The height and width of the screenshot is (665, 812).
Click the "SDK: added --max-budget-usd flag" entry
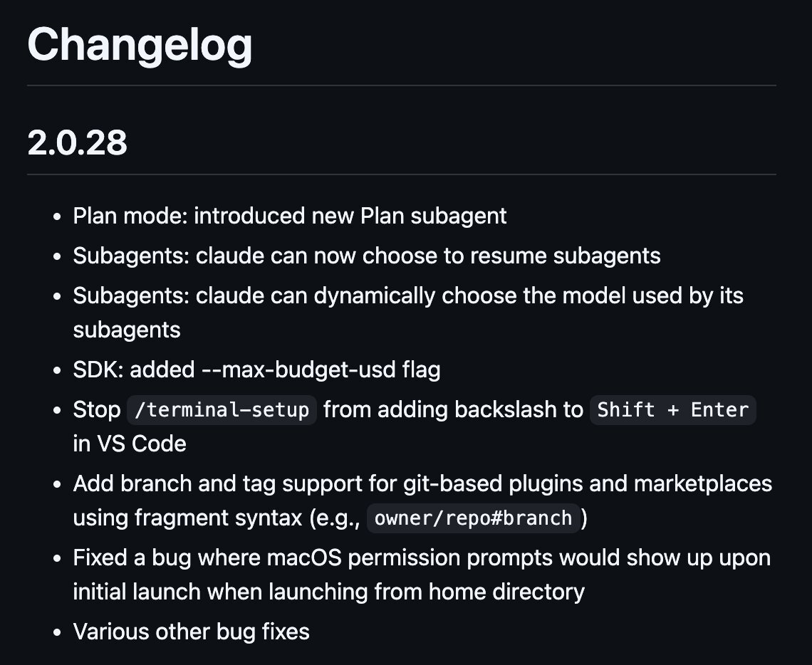(256, 370)
